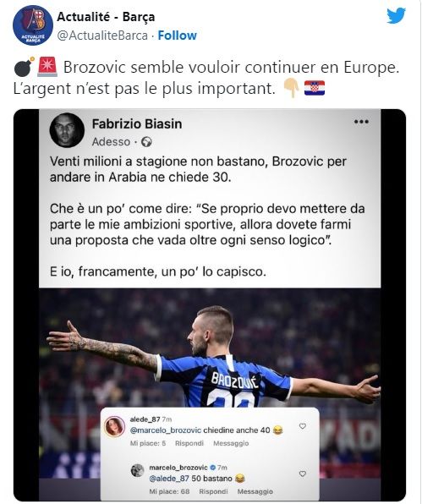The height and width of the screenshot is (504, 422).
Task: Click the blue verified badge by marcelo_brozovic
Action: click(212, 468)
